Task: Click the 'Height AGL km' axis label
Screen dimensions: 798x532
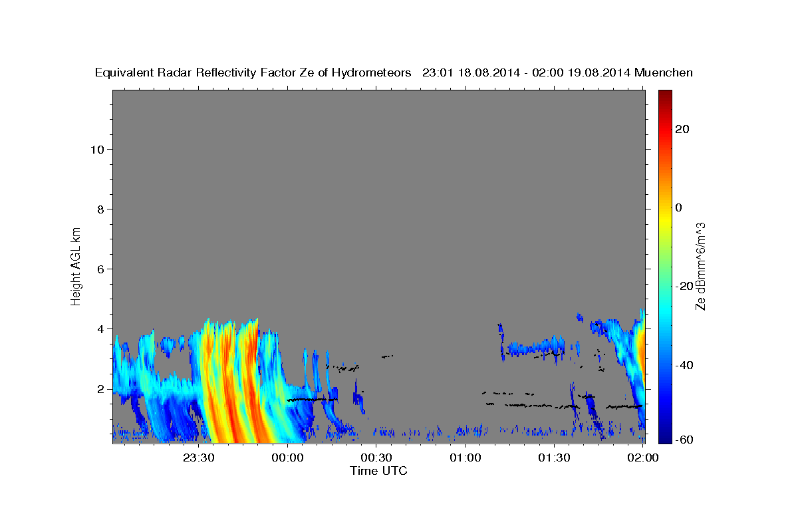Action: pyautogui.click(x=76, y=265)
